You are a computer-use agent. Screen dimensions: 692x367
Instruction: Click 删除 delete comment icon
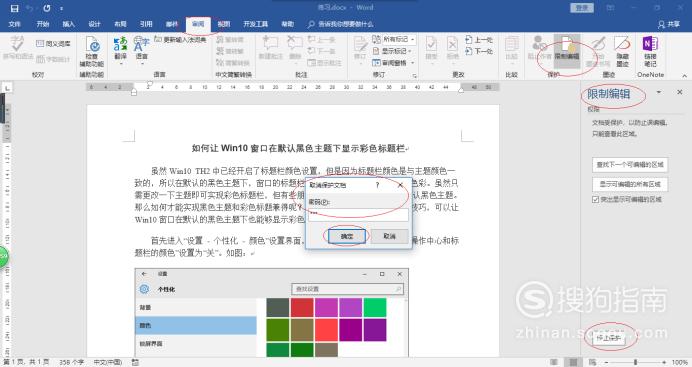(x=294, y=48)
